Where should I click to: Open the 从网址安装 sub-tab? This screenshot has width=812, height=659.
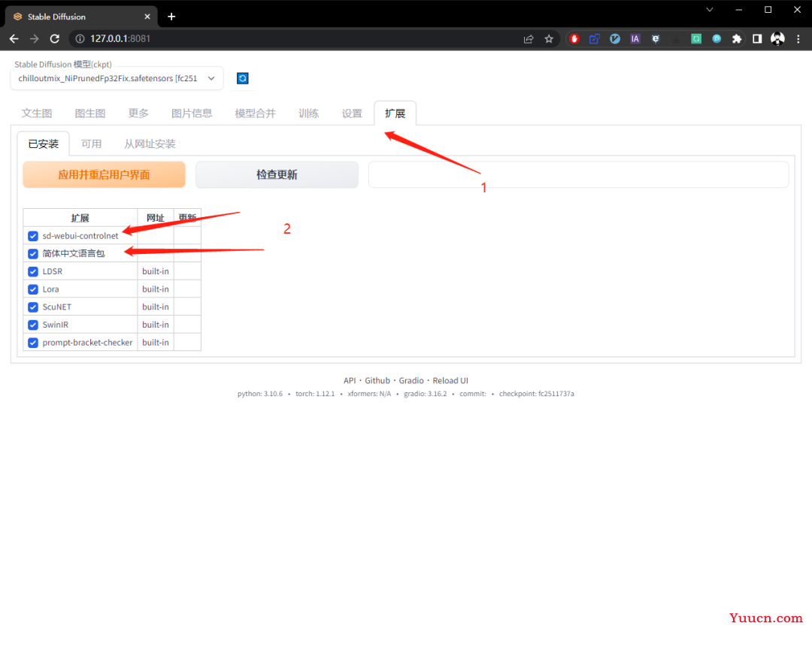[150, 144]
